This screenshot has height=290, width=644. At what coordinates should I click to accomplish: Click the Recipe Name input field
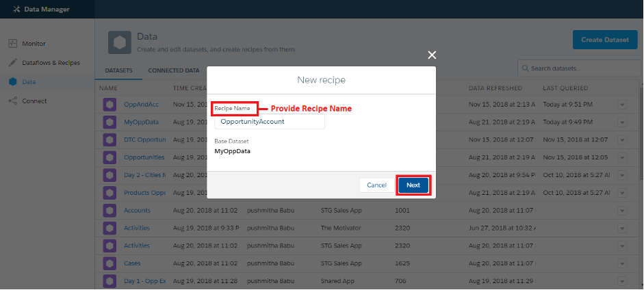[x=270, y=122]
